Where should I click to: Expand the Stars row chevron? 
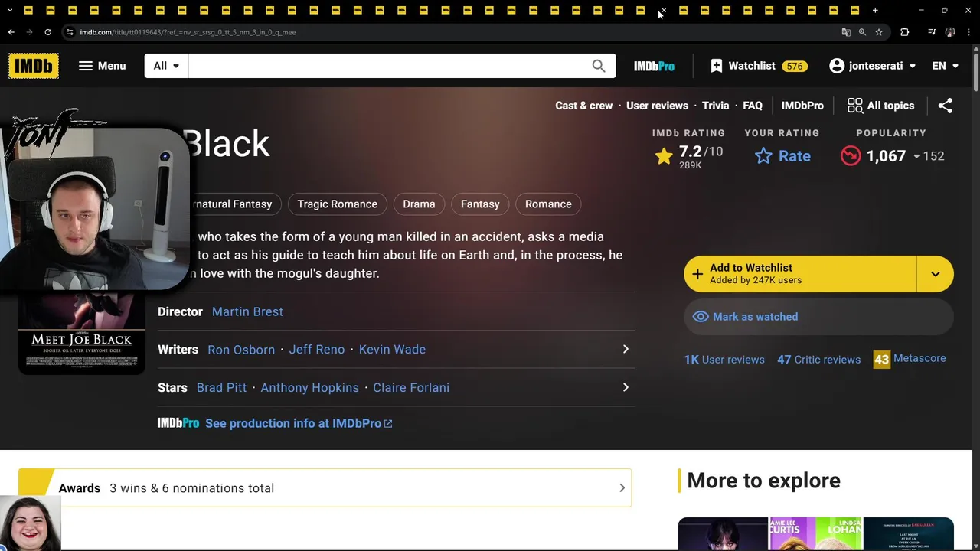click(x=626, y=388)
